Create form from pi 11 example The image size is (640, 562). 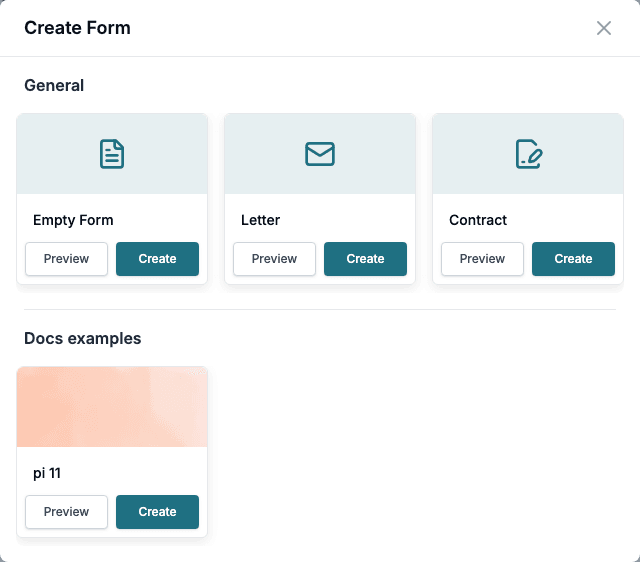(158, 512)
